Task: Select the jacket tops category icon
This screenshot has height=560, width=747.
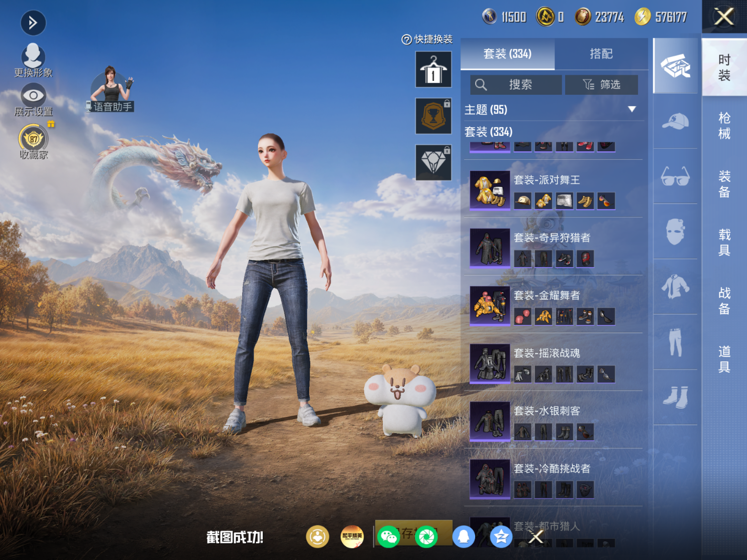Action: (x=675, y=287)
